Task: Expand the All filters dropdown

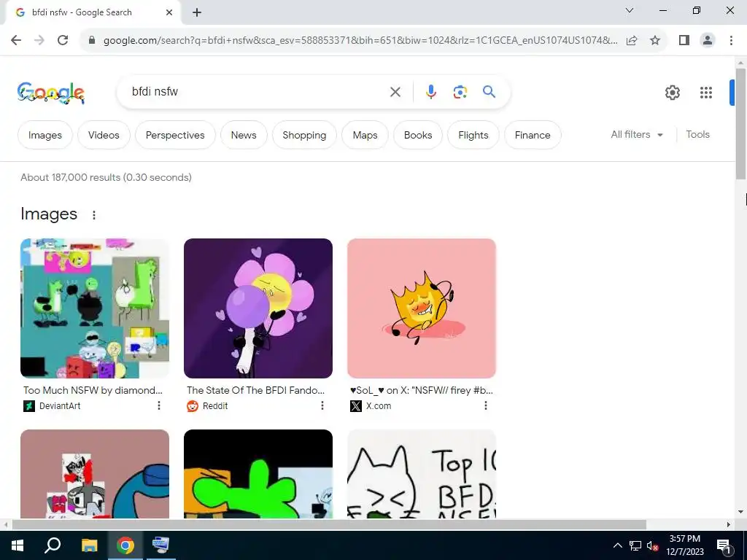Action: [x=637, y=135]
